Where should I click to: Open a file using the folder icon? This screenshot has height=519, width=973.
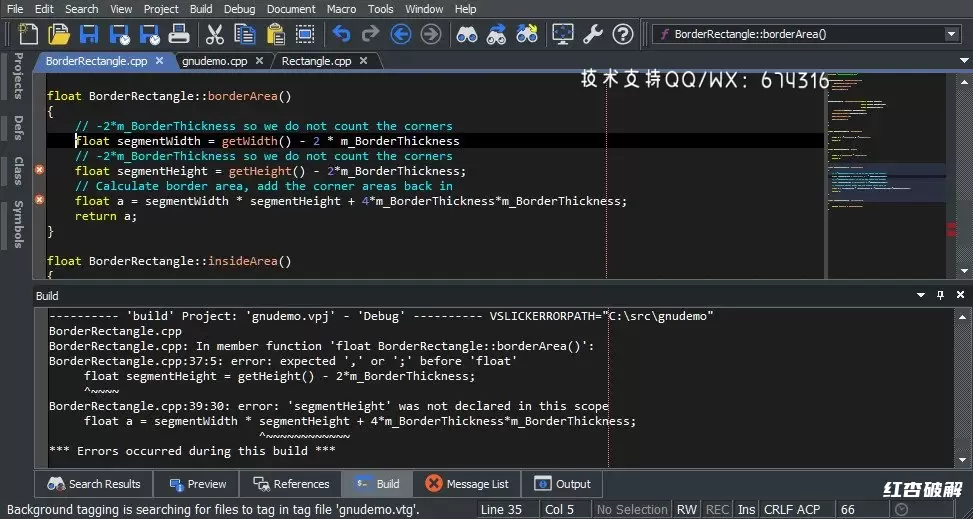tap(59, 34)
